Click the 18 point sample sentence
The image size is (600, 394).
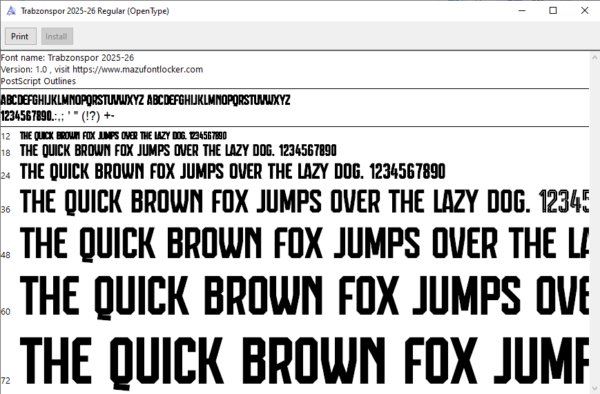(178, 150)
